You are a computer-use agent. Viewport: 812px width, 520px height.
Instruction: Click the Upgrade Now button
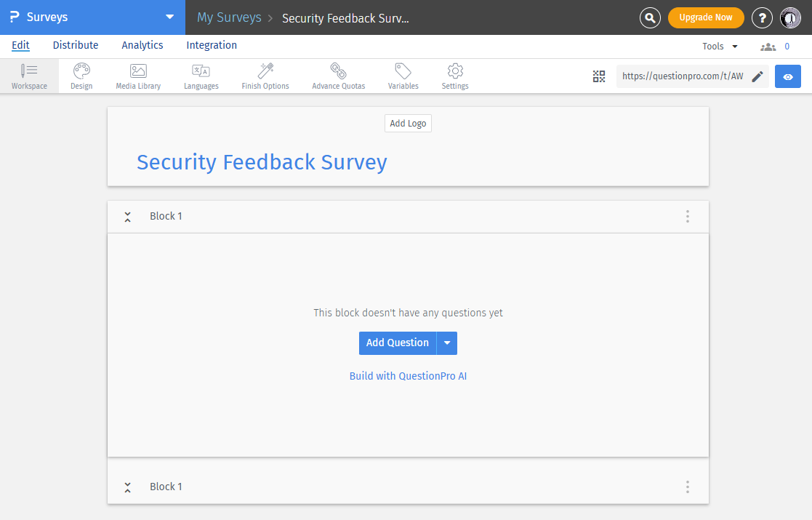point(705,17)
